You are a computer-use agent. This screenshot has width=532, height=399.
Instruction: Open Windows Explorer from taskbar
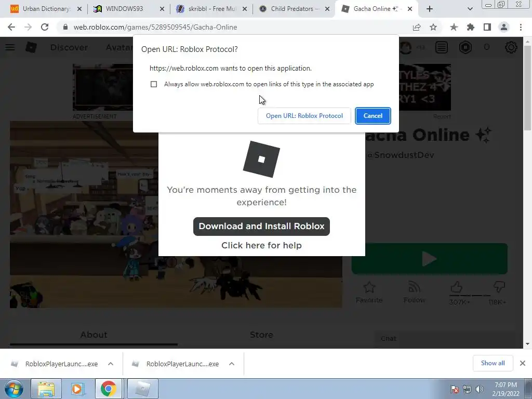(x=46, y=389)
